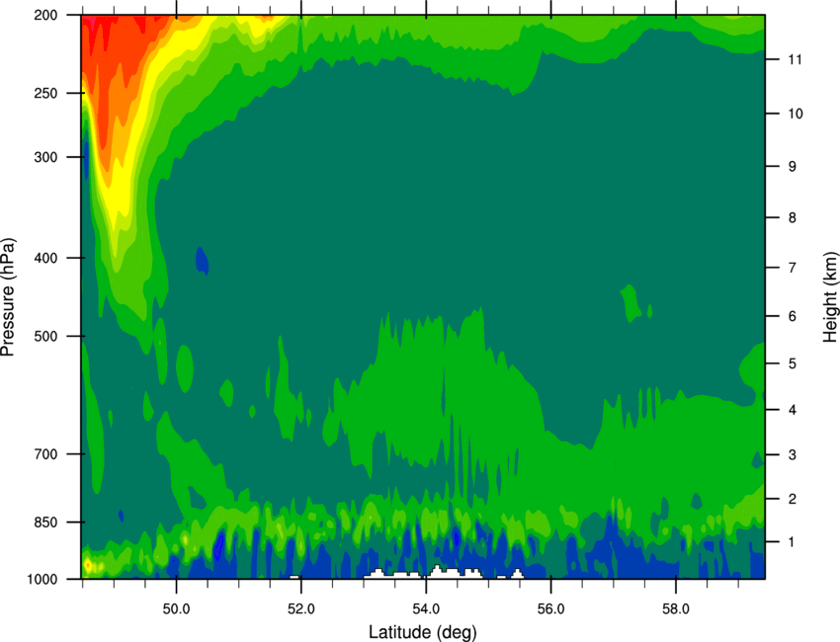Viewport: 840px width, 642px height.
Task: Click the 700 pressure tick label
Action: (x=45, y=454)
